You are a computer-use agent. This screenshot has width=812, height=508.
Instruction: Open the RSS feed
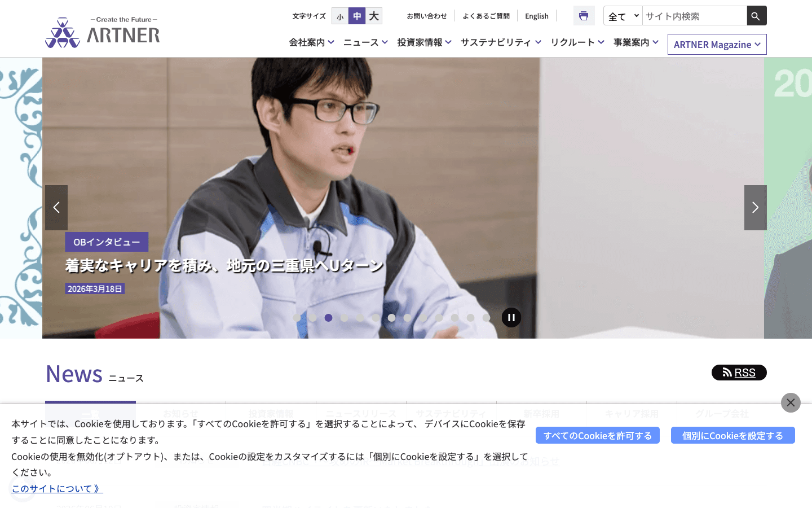click(739, 373)
